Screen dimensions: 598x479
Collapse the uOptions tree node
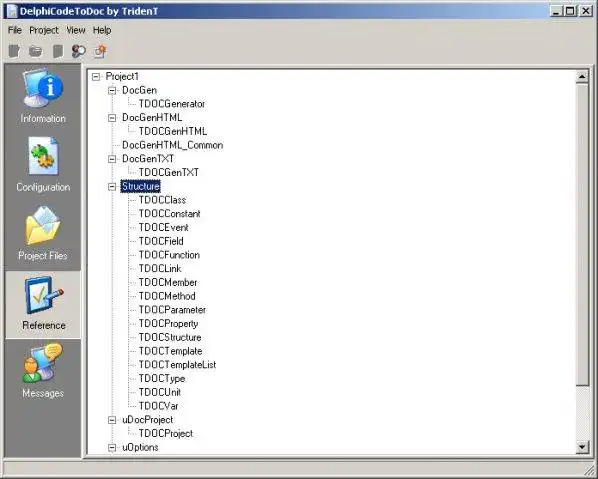coord(112,448)
